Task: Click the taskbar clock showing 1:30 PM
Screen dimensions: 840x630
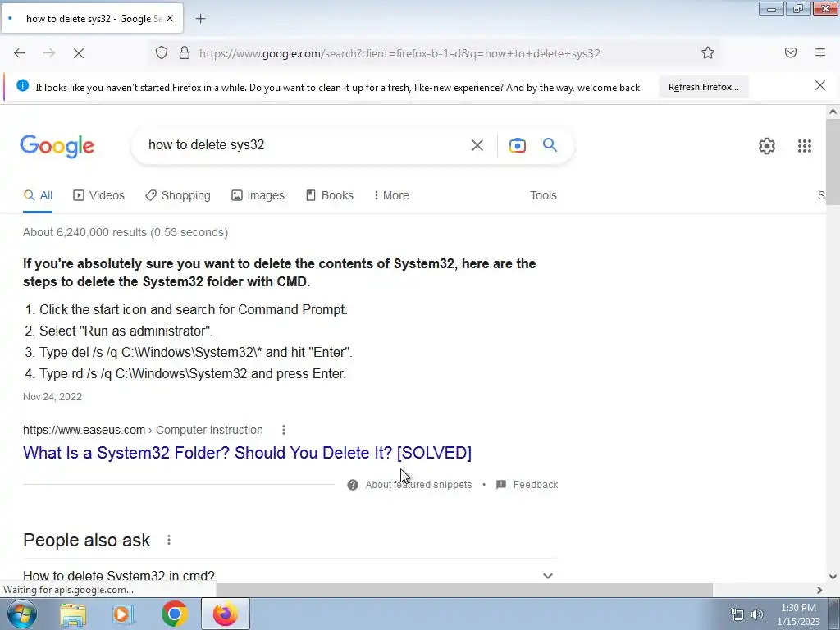Action: 798,614
